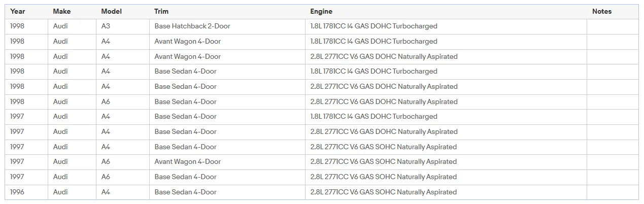Select the Base Hatchback 2-Door trim cell
This screenshot has height=204, width=644.
(227, 26)
